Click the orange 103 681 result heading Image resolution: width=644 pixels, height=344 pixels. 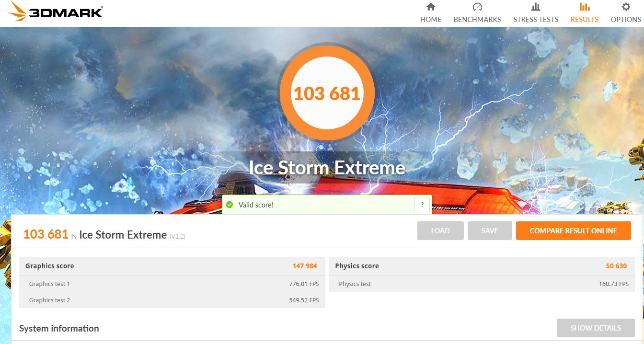(x=46, y=234)
